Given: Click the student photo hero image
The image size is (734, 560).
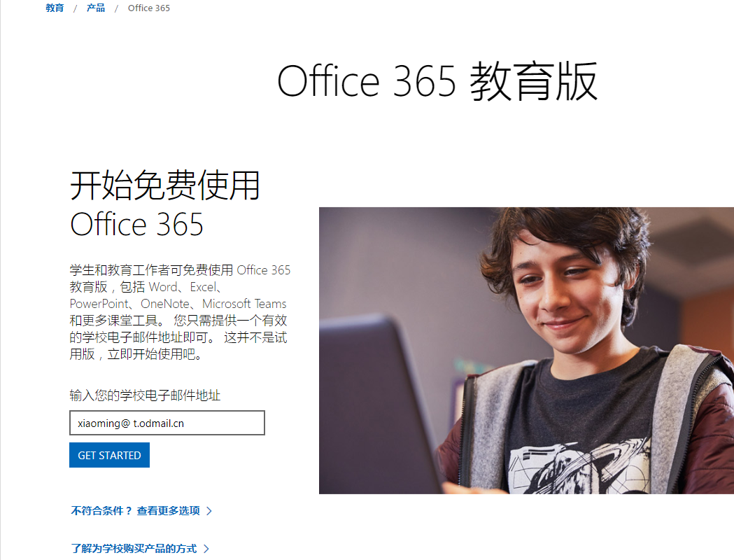Looking at the screenshot, I should click(x=527, y=351).
